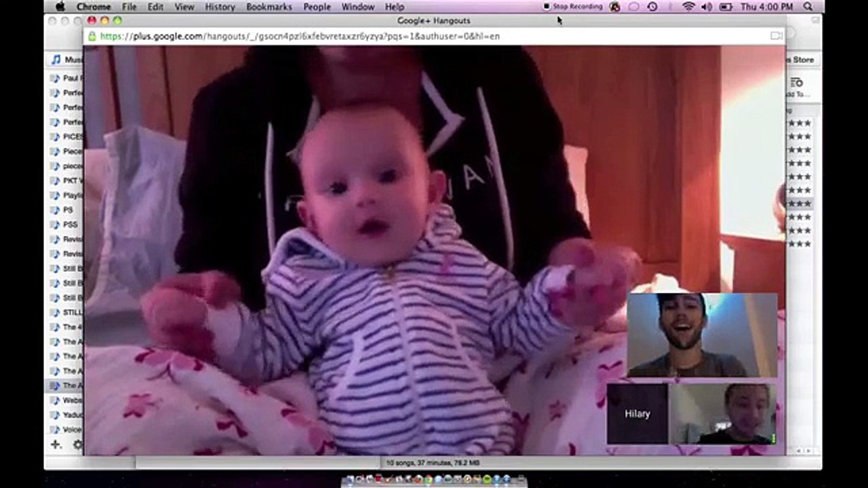
Task: Click the Add To button in iTunes
Action: tap(797, 87)
